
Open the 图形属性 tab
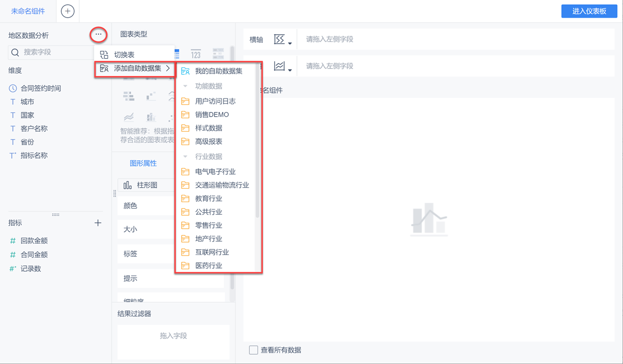pyautogui.click(x=143, y=163)
